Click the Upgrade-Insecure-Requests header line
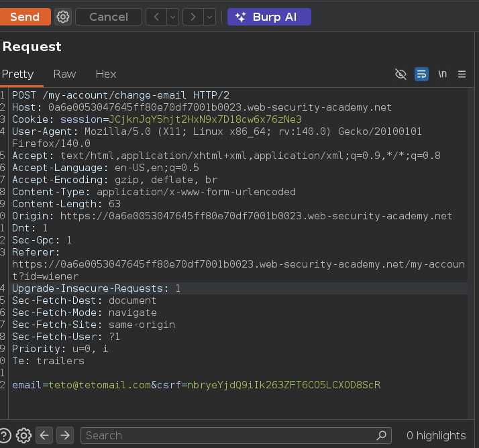Viewport: 479px width, 448px height. pos(96,288)
